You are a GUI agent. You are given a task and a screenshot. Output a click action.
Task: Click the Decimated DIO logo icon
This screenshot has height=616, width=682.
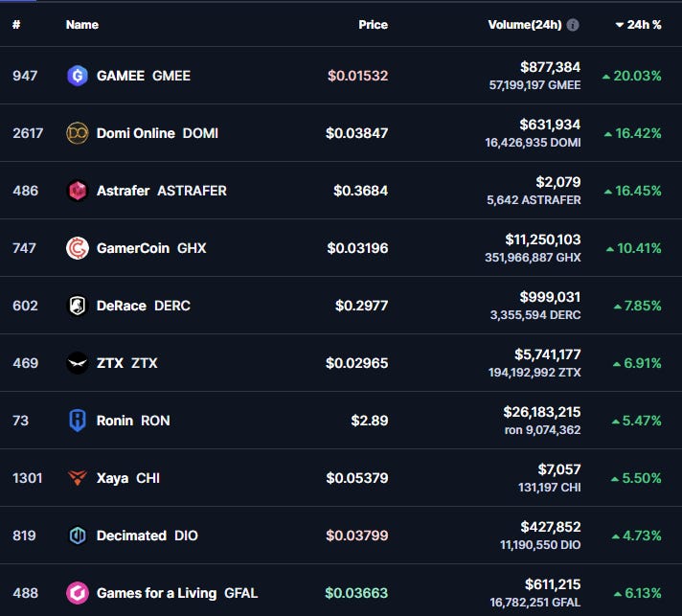click(x=78, y=536)
